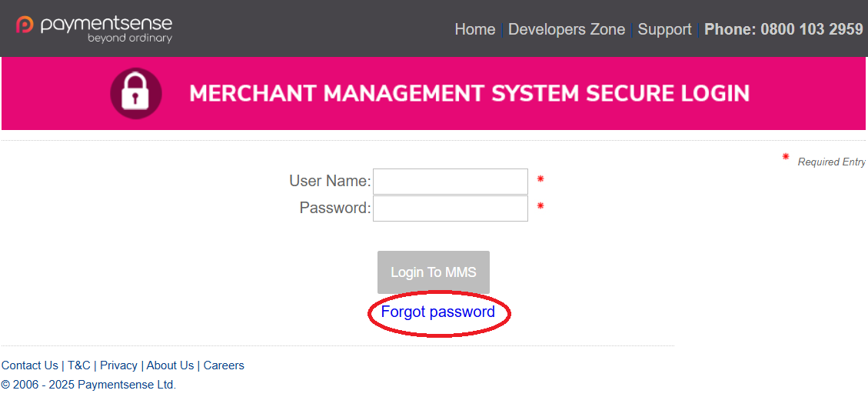
Task: Click the Required Entry asterisk legend
Action: pyautogui.click(x=786, y=157)
